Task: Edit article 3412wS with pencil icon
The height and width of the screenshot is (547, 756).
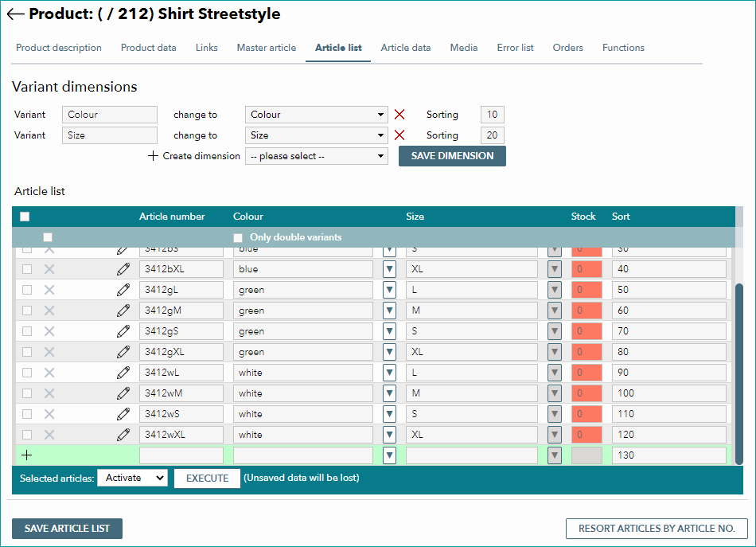Action: (x=123, y=414)
